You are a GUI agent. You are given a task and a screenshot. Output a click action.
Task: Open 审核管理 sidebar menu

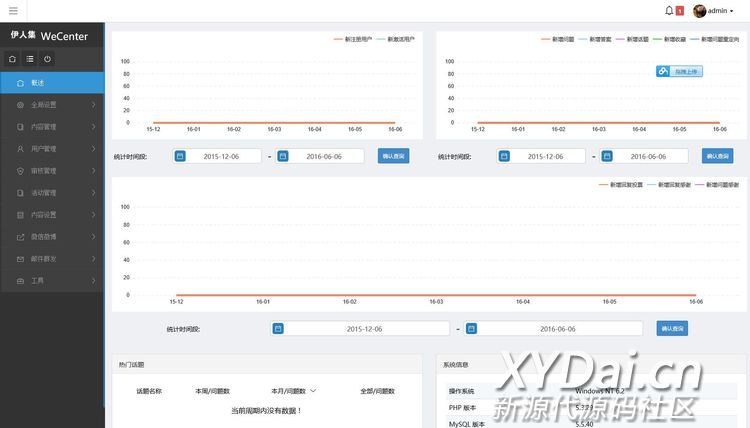pyautogui.click(x=52, y=171)
